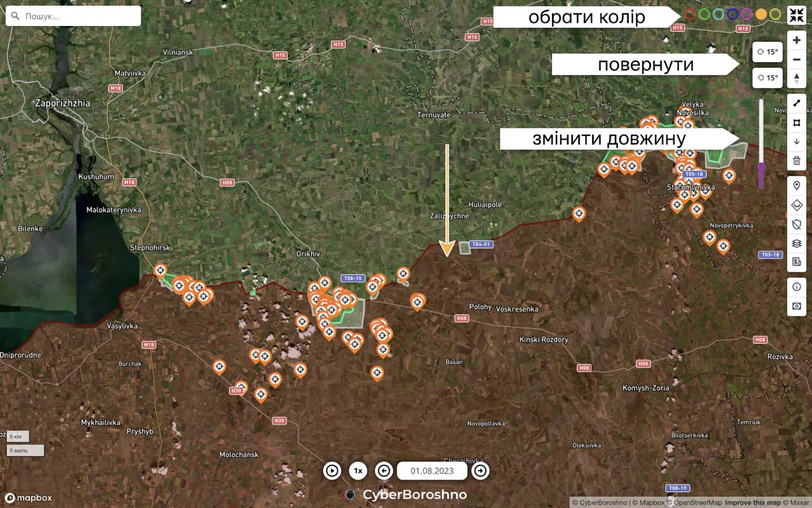This screenshot has width=812, height=508.
Task: Click the rotate counterclockwise 15° button
Action: tap(767, 78)
